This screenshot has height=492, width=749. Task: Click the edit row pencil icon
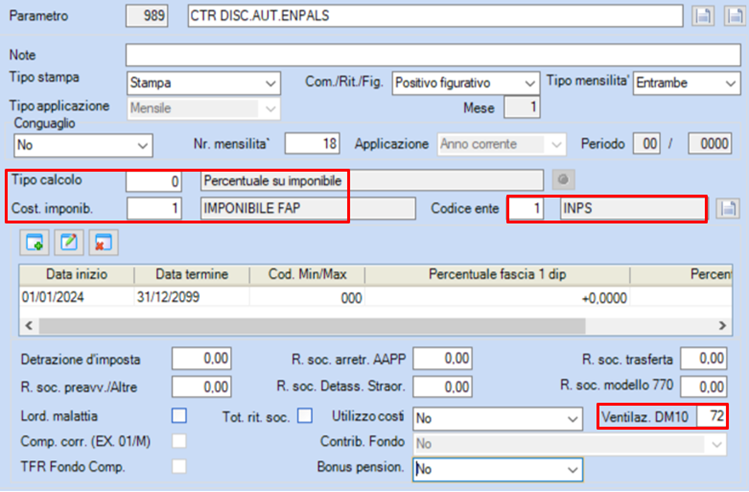(x=69, y=243)
